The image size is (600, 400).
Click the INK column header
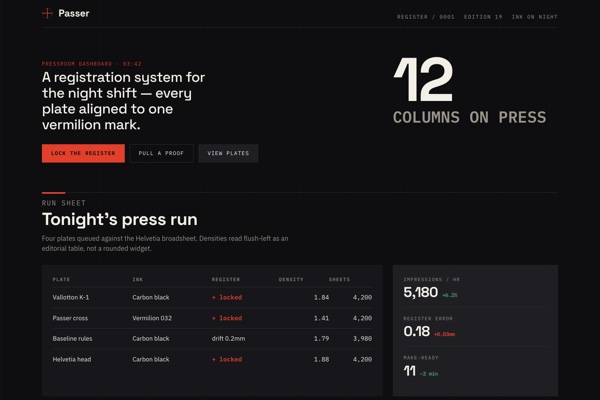pos(138,279)
